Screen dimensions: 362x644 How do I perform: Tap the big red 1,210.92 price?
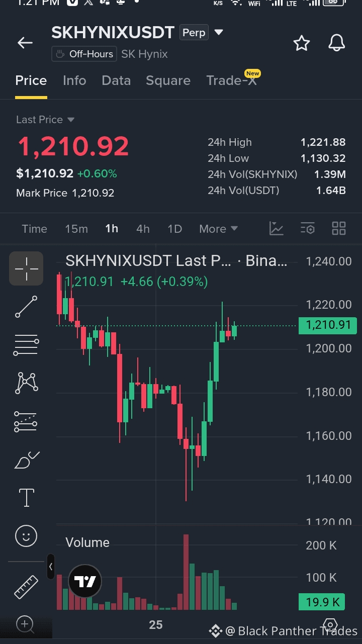[x=73, y=146]
